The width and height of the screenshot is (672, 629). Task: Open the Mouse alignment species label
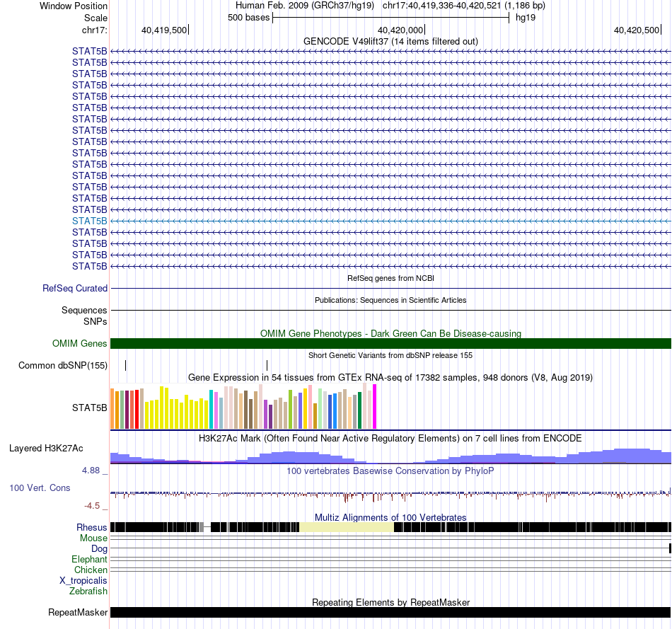click(93, 538)
